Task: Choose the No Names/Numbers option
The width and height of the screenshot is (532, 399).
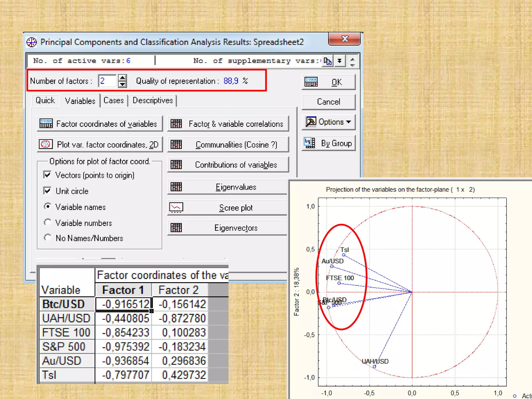Action: click(48, 238)
